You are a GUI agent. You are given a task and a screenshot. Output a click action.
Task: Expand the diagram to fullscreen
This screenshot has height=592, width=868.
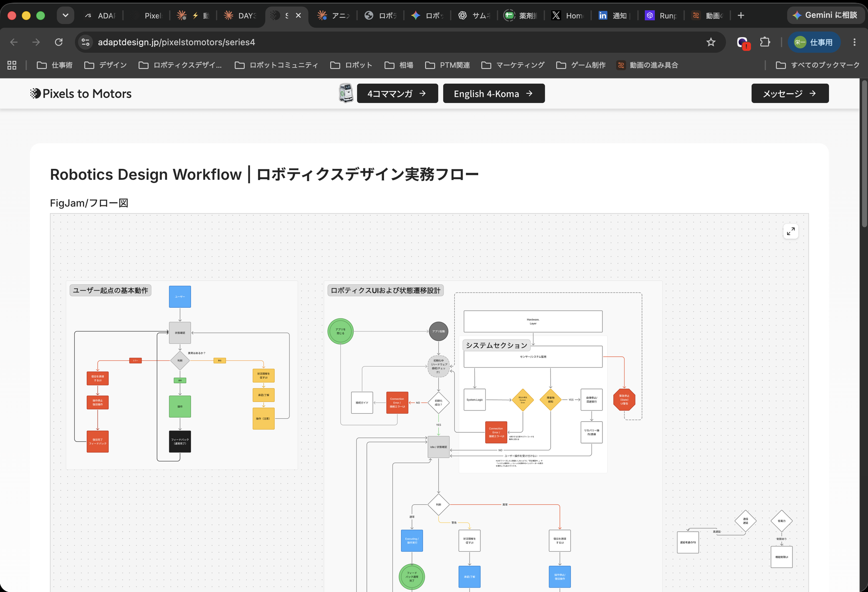coord(791,231)
